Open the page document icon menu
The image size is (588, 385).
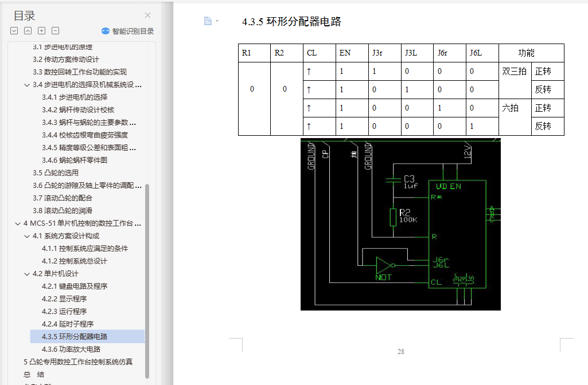click(208, 21)
